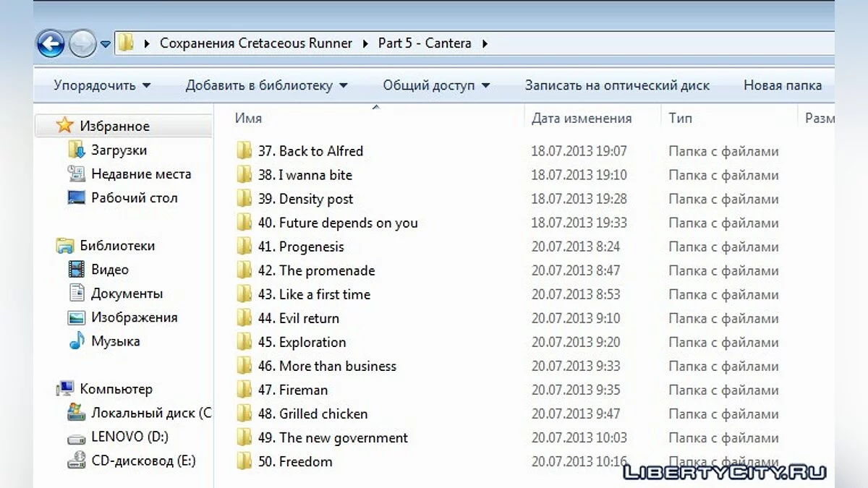Image resolution: width=868 pixels, height=488 pixels.
Task: Click Part 5 - Cantera in address breadcrumb
Action: [x=425, y=43]
